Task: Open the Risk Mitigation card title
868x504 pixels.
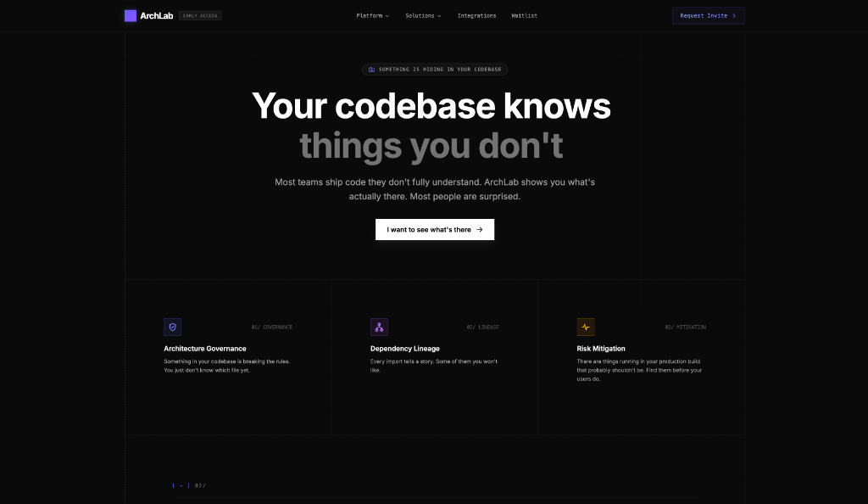Action: click(x=601, y=349)
